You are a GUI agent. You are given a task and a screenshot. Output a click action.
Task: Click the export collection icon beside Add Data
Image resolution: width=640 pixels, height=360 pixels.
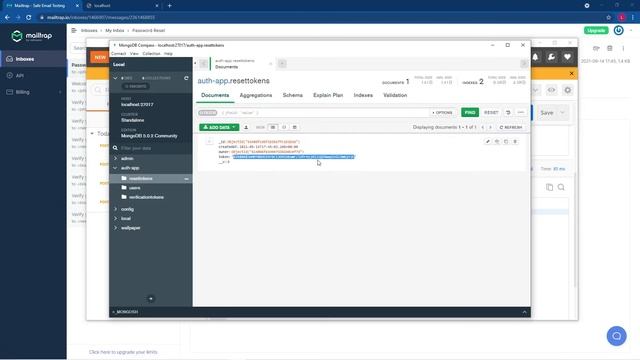(246, 127)
